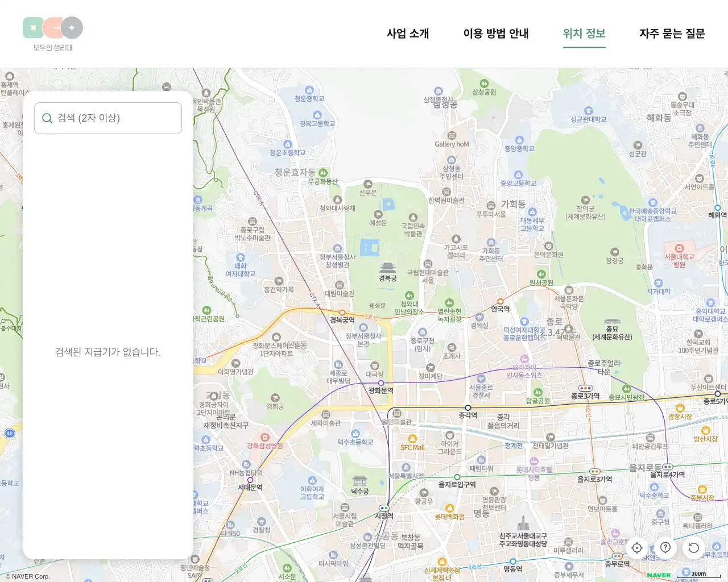Click the 창덕궁 marker
This screenshot has width=728, height=582.
pyautogui.click(x=585, y=200)
